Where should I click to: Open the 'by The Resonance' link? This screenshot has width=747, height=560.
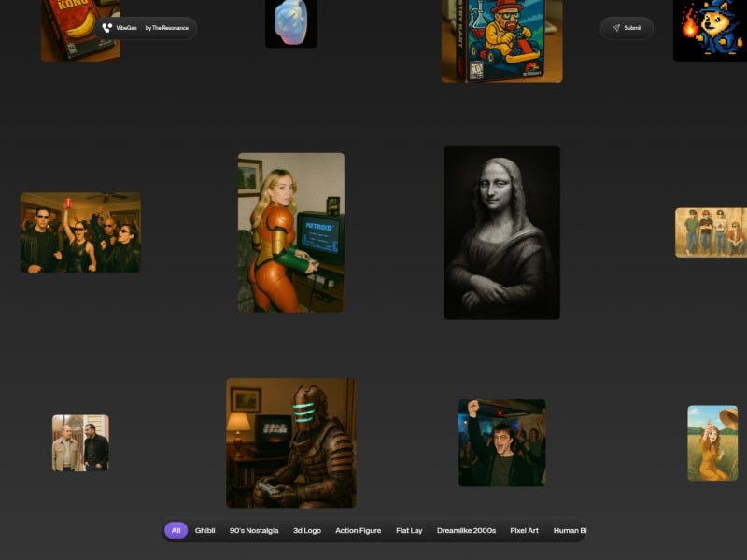point(167,28)
